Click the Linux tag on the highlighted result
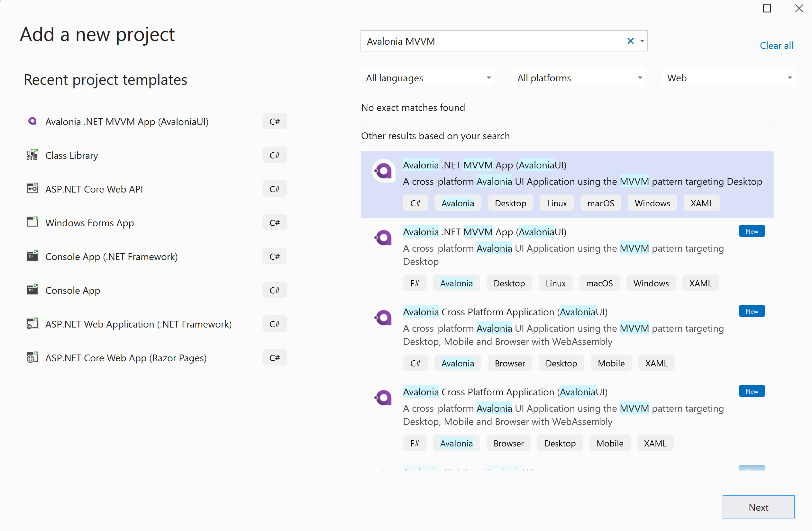This screenshot has height=531, width=812. (x=557, y=203)
